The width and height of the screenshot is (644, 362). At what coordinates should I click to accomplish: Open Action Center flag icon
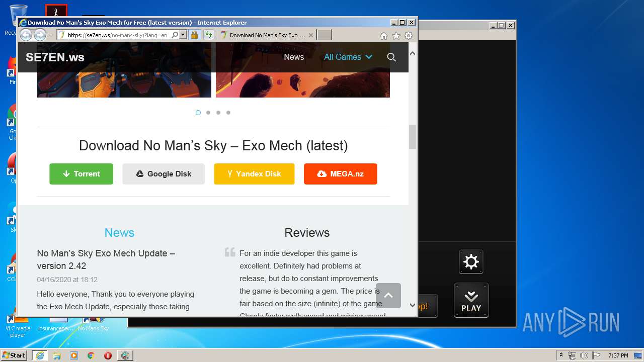coord(596,355)
